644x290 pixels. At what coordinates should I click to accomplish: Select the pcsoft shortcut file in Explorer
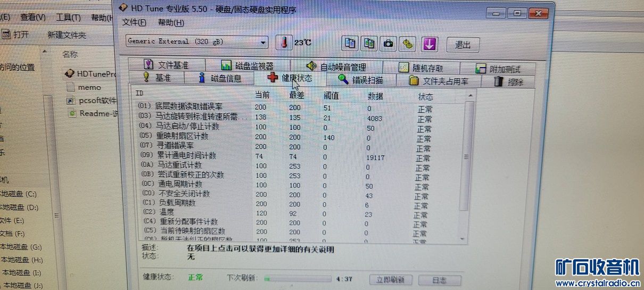pos(90,100)
